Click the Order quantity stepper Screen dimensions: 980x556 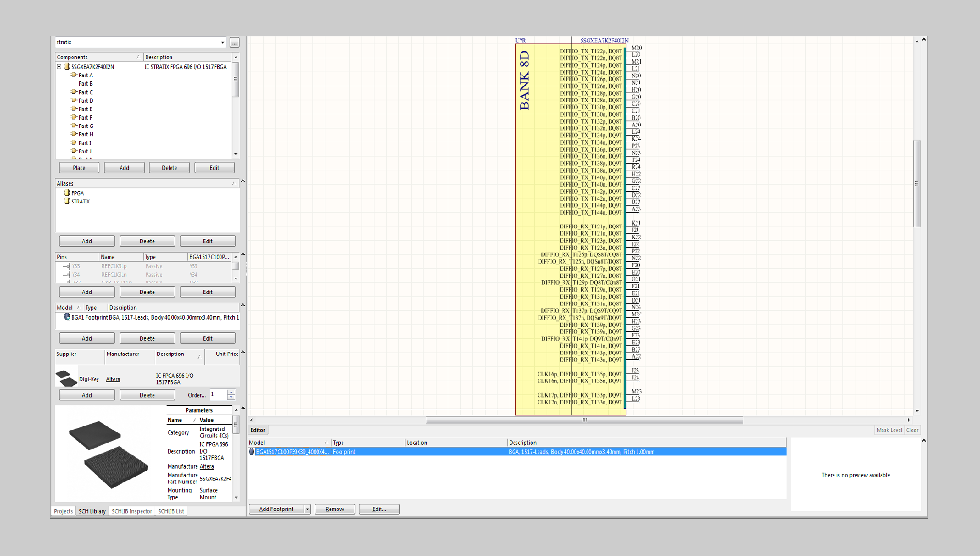click(x=231, y=395)
